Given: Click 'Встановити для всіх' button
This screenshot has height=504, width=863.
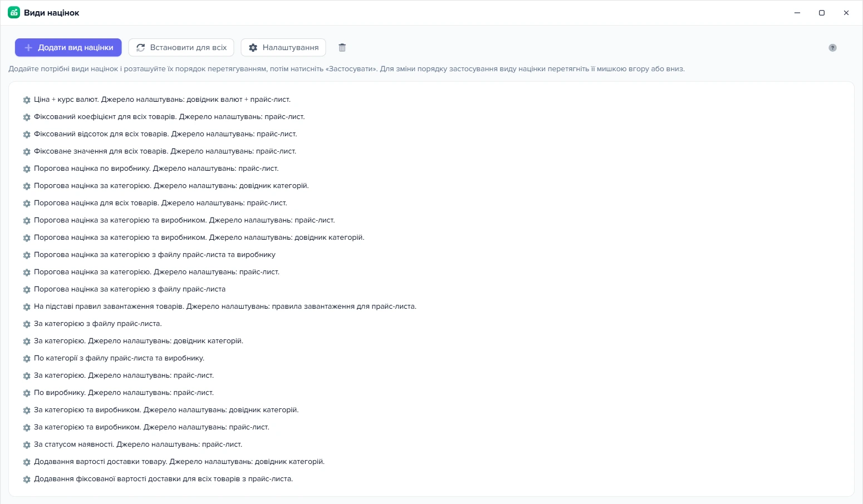Looking at the screenshot, I should pyautogui.click(x=181, y=48).
